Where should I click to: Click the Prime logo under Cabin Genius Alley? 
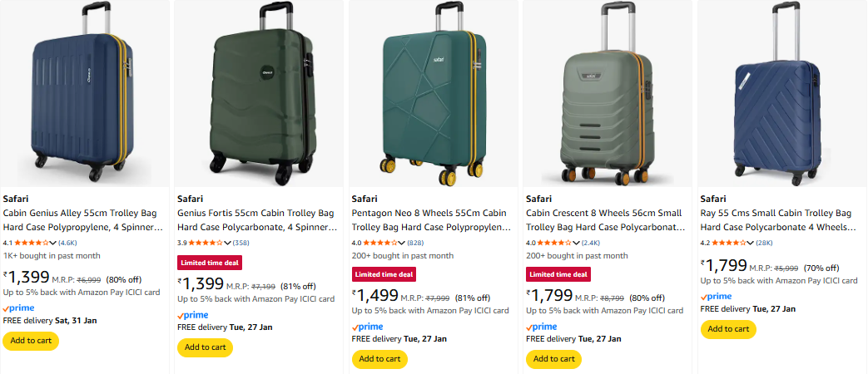pos(19,308)
